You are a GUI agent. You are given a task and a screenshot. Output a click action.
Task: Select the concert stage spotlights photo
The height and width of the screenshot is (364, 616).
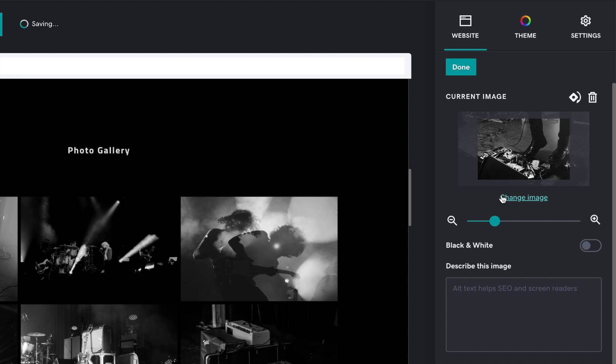[x=99, y=249]
